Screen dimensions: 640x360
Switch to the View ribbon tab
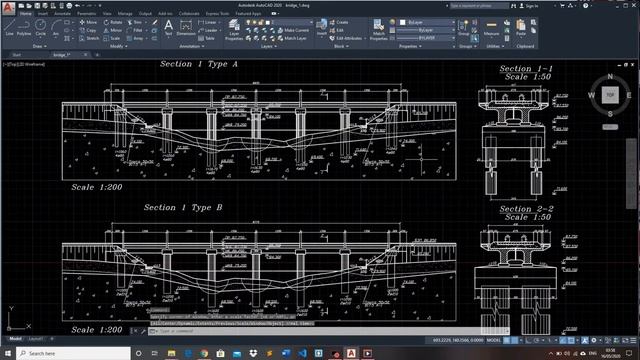107,13
